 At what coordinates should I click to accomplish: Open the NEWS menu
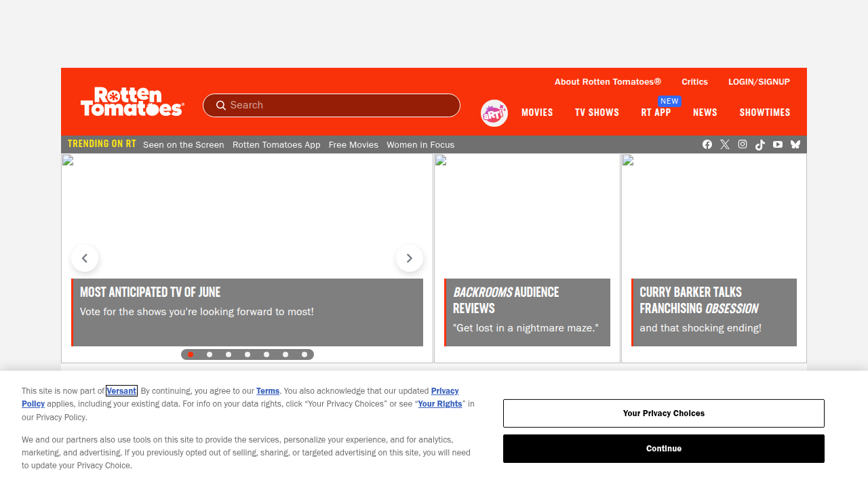705,113
